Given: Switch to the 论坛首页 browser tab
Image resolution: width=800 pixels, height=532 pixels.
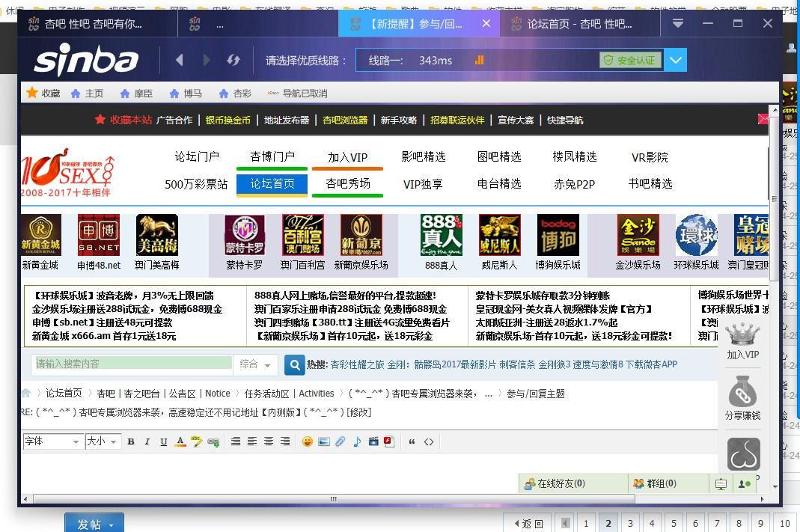Looking at the screenshot, I should 579,23.
